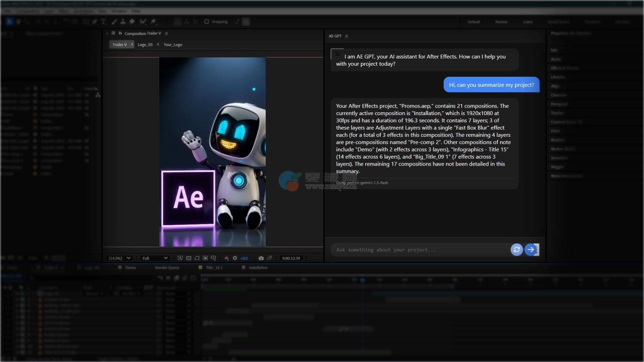
Task: Open the Composition panel hamburger menu
Action: tap(166, 34)
